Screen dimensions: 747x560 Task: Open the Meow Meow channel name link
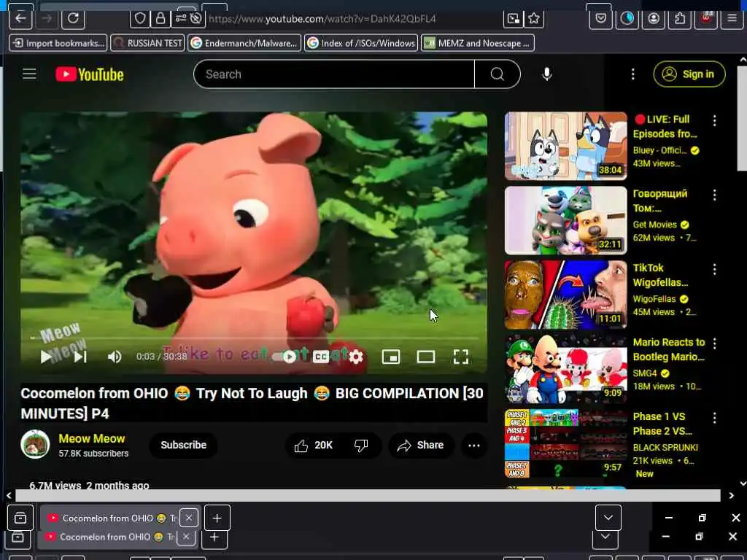91,438
